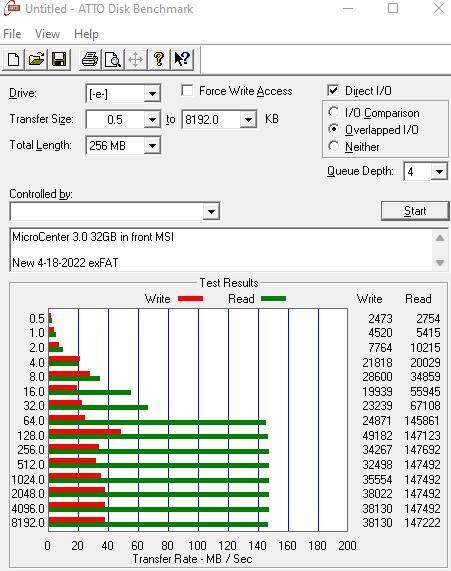Click in the description text box

point(221,250)
